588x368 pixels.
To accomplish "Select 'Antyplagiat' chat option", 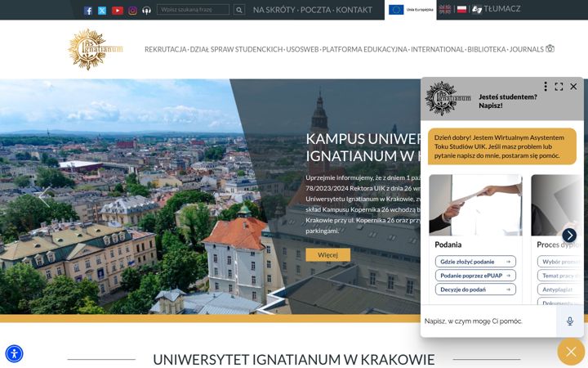I will pyautogui.click(x=560, y=289).
